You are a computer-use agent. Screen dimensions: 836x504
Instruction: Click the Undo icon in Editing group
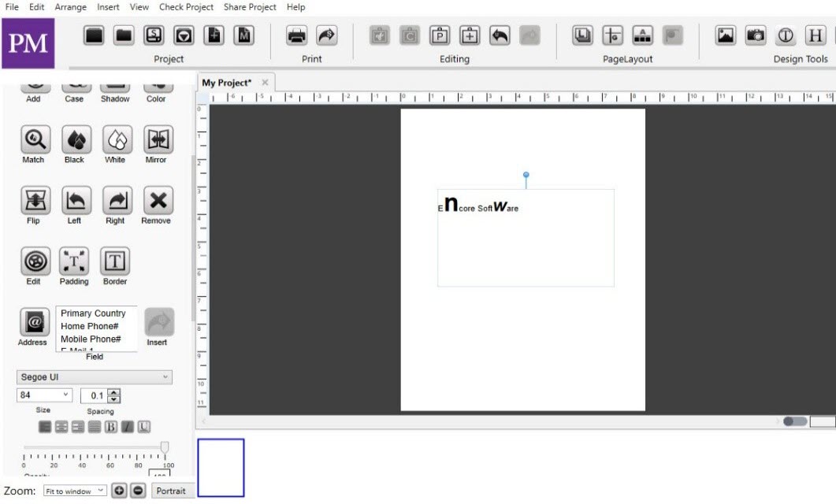(x=500, y=35)
